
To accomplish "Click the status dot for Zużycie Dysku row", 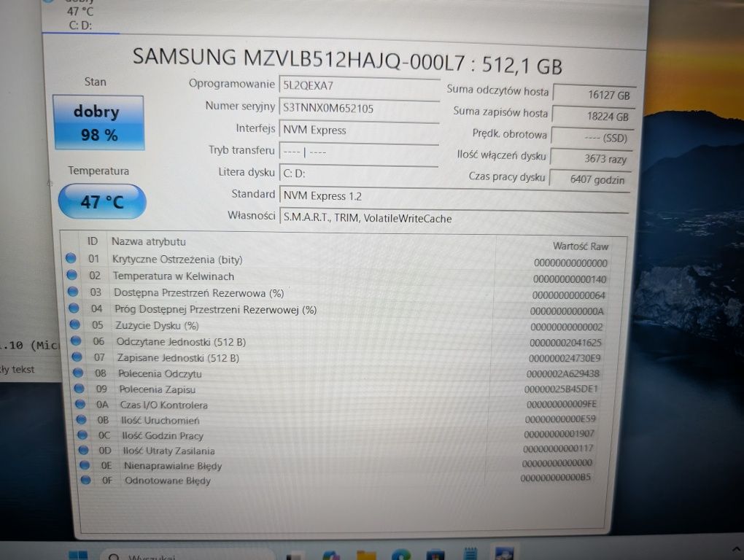I will point(74,324).
